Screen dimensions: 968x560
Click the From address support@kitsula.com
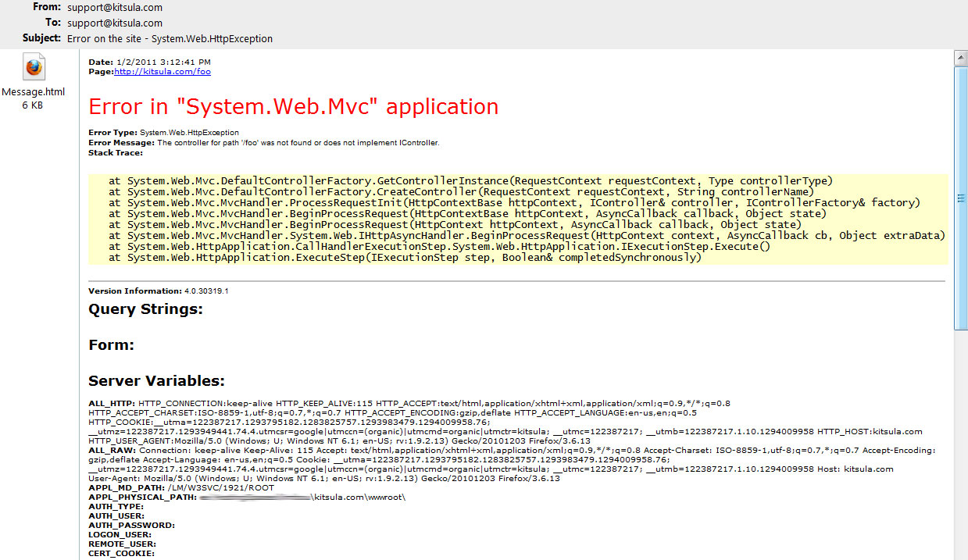point(115,8)
